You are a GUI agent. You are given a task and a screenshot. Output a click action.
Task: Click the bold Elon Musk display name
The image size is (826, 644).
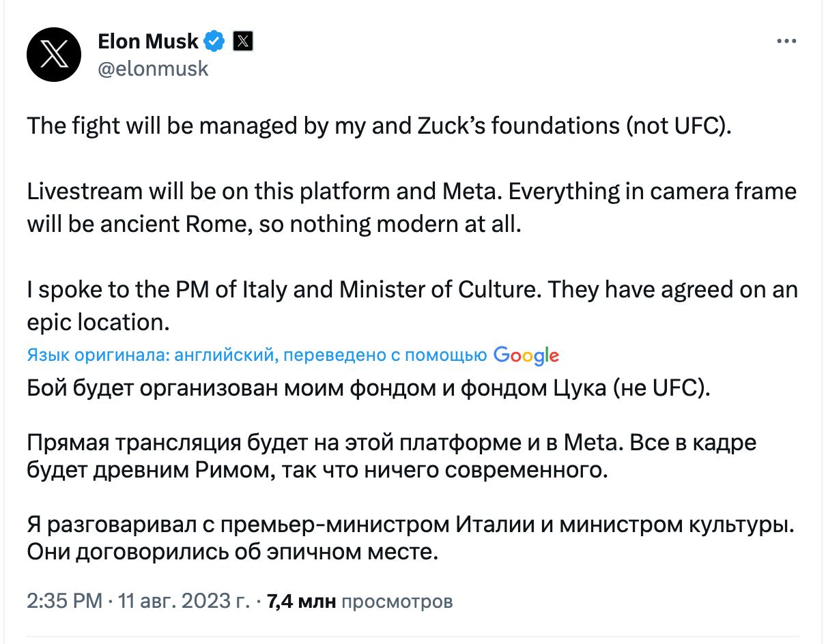(x=147, y=40)
